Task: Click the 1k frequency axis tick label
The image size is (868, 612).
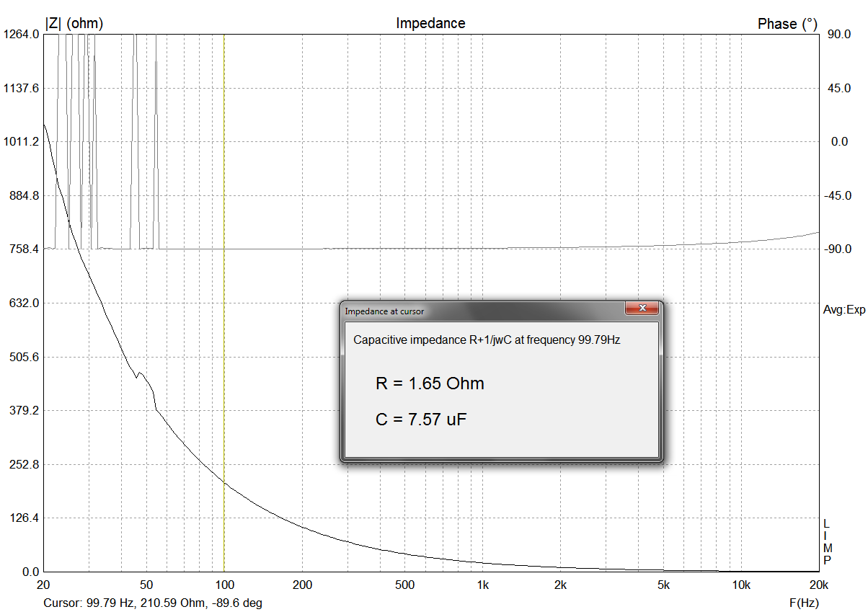Action: 483,585
